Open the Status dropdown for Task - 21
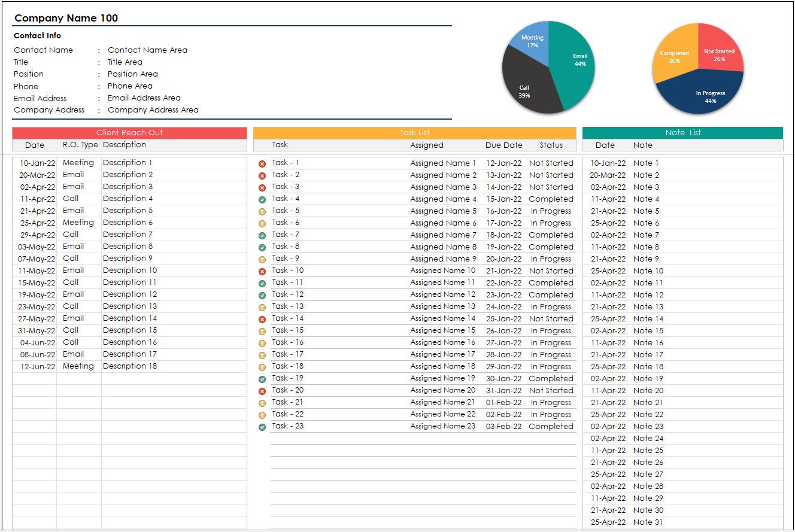The width and height of the screenshot is (795, 532). tap(551, 402)
